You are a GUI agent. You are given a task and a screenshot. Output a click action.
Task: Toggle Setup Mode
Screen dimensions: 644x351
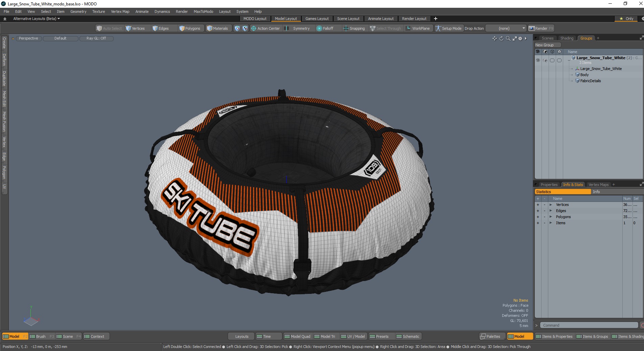pos(448,28)
